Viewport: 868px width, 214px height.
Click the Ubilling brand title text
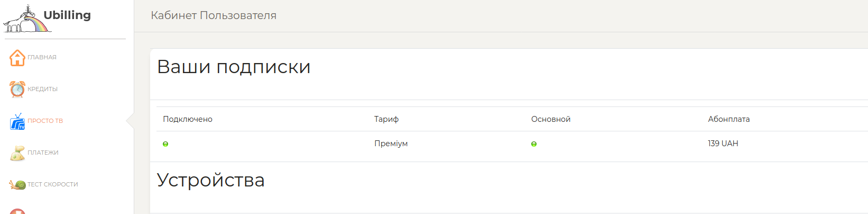click(67, 15)
